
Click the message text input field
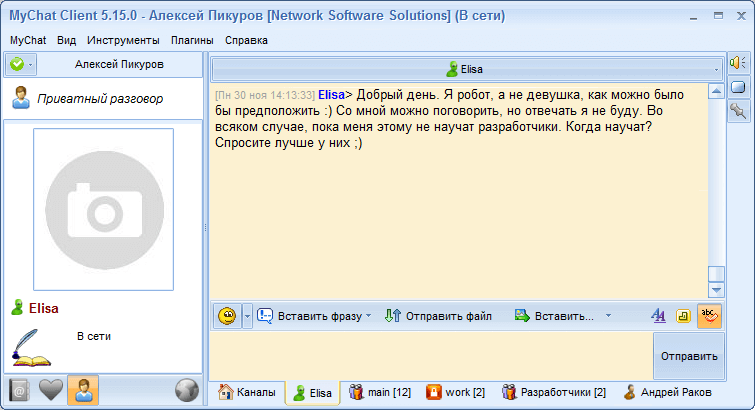(x=430, y=355)
